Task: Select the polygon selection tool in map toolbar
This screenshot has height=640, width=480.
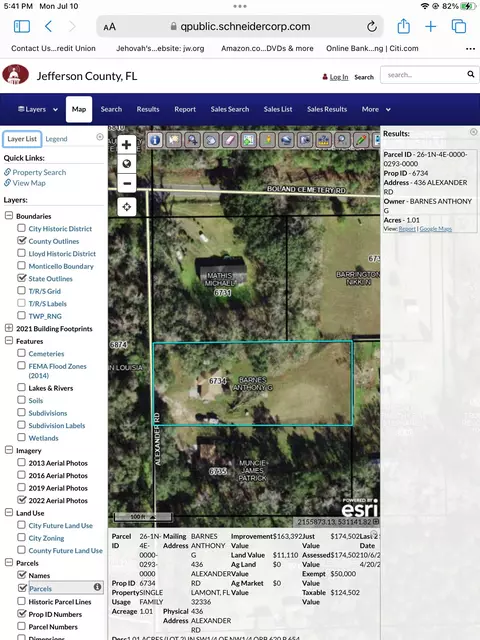Action: click(x=211, y=140)
